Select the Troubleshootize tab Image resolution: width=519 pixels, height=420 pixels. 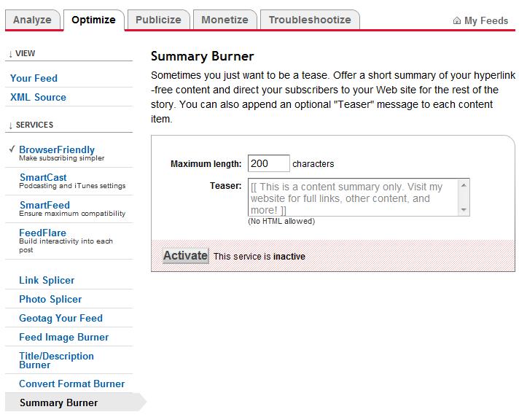309,20
